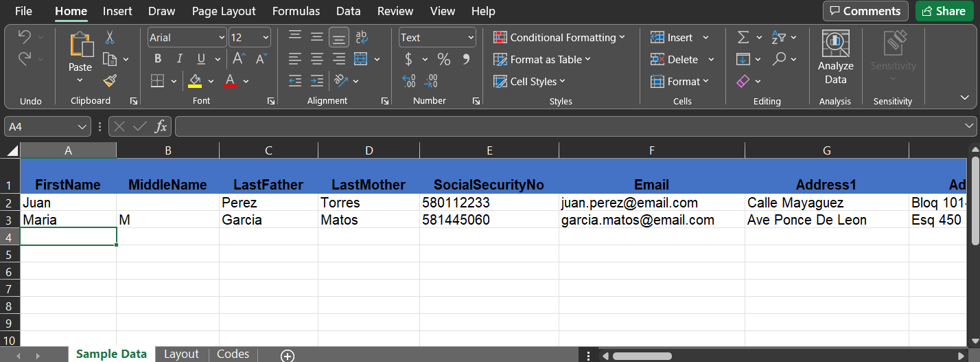Expand the Name Box A4 dropdown
This screenshot has height=362, width=980.
[x=82, y=126]
